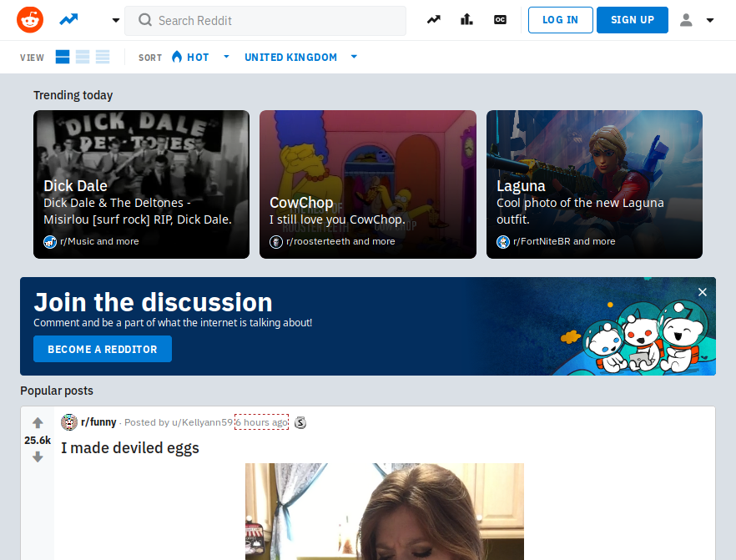Open the r/funny subreddit link
This screenshot has height=560, width=736.
click(x=98, y=422)
